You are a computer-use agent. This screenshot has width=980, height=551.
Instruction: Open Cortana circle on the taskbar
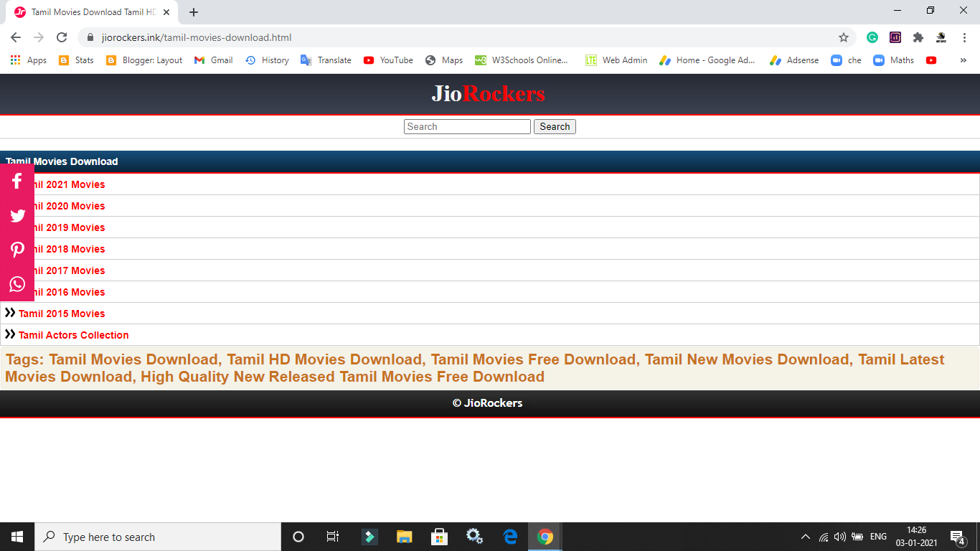tap(298, 537)
